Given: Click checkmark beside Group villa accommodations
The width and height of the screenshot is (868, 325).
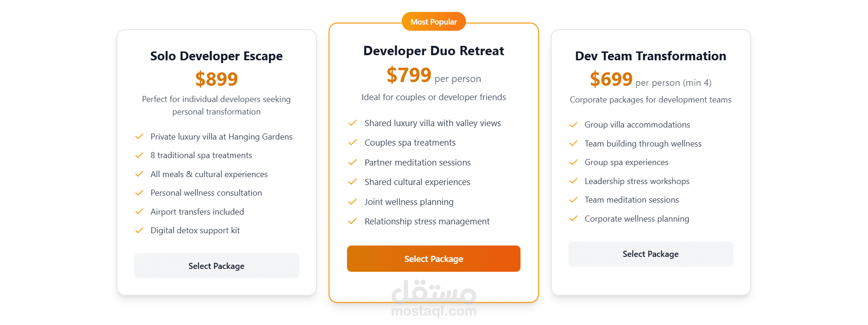Looking at the screenshot, I should [x=573, y=125].
